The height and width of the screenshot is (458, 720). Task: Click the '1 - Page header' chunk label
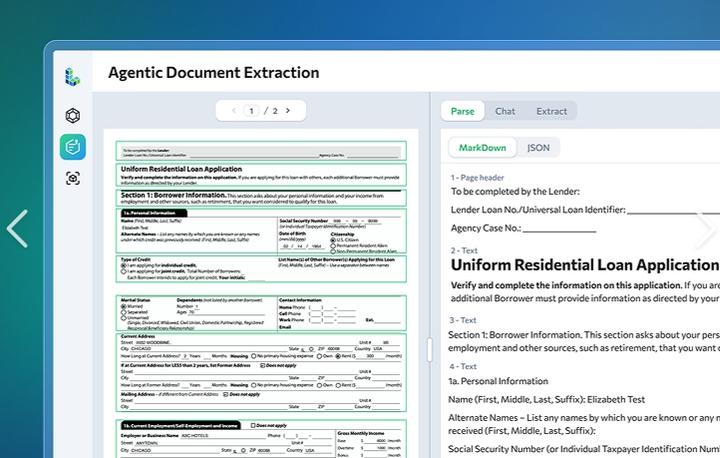click(x=477, y=178)
